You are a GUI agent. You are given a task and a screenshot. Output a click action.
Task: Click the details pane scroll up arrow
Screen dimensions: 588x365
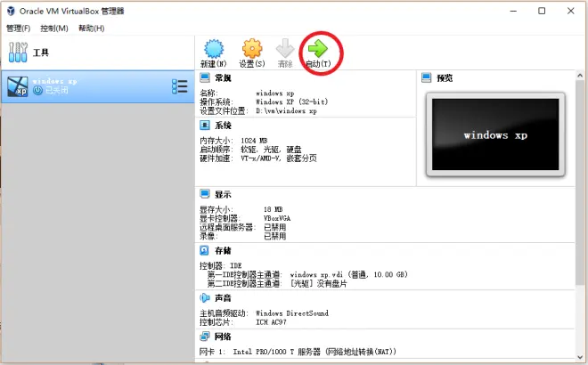(x=580, y=76)
